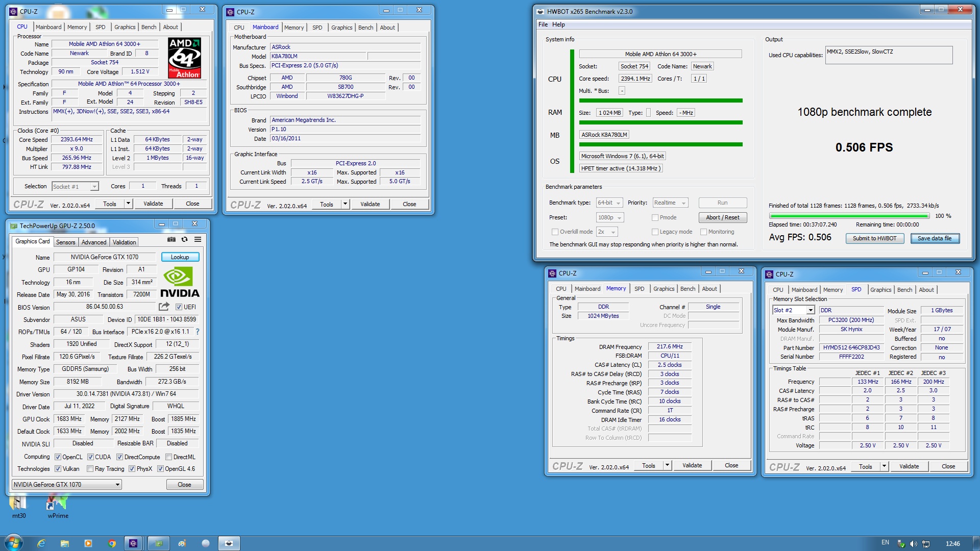The width and height of the screenshot is (980, 551).
Task: Open the Selection Socket #1 dropdown
Action: click(75, 187)
